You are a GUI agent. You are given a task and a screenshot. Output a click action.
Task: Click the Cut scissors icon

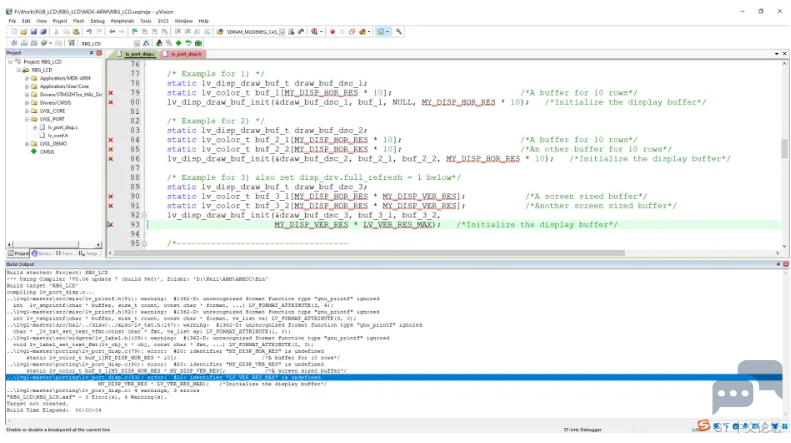(x=56, y=32)
